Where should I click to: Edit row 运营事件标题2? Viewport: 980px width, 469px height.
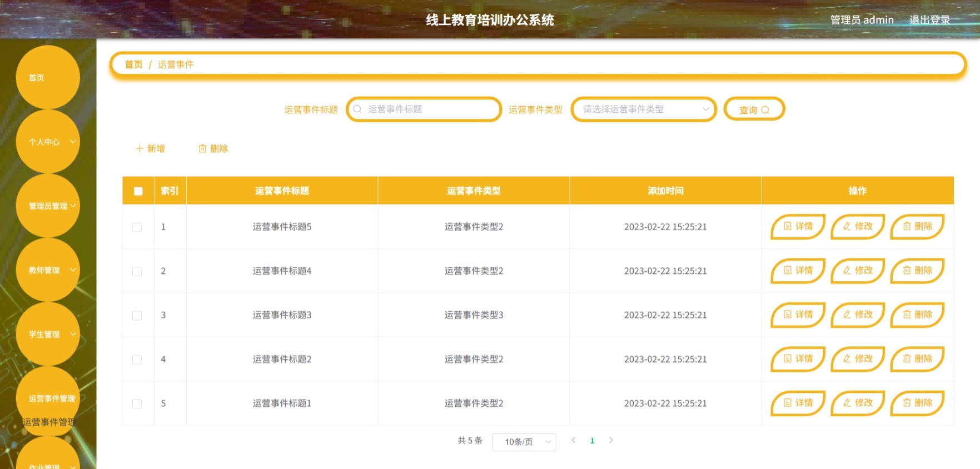[x=858, y=359]
